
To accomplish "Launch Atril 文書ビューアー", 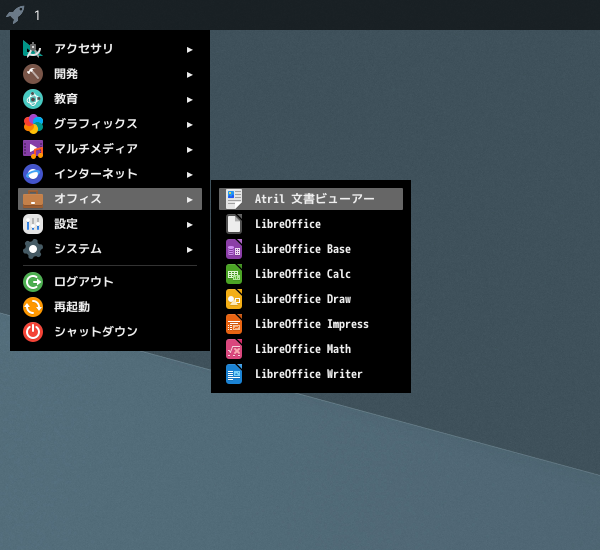I will point(311,199).
